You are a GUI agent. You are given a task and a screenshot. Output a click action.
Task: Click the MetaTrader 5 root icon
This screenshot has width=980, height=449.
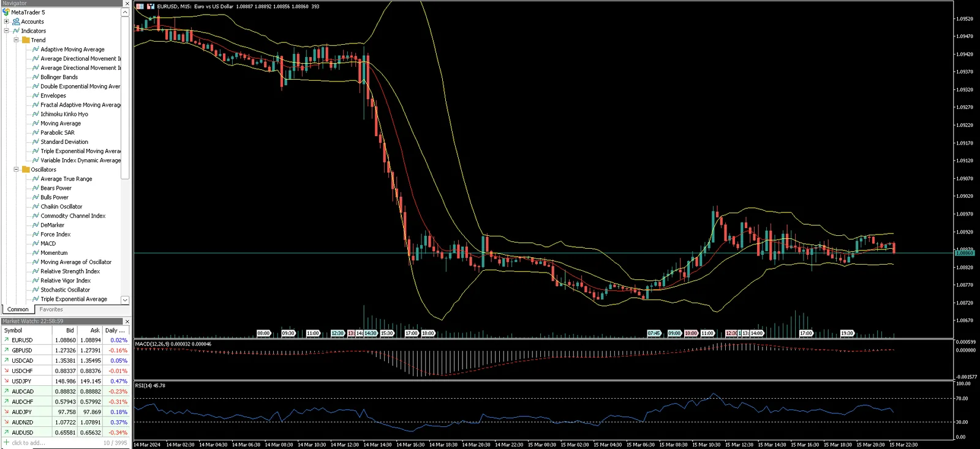(x=6, y=12)
